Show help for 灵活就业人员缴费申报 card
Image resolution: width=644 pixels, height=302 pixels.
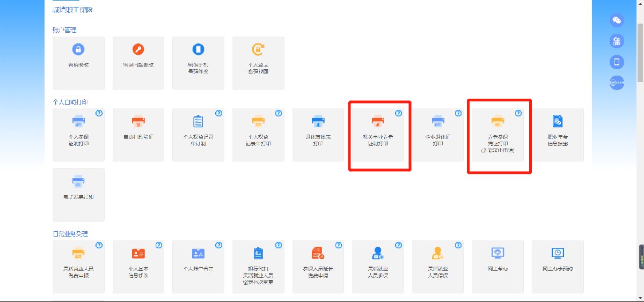pyautogui.click(x=99, y=245)
